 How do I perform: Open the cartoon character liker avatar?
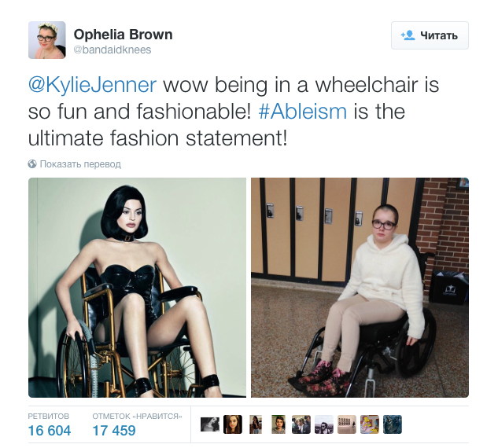[x=370, y=424]
